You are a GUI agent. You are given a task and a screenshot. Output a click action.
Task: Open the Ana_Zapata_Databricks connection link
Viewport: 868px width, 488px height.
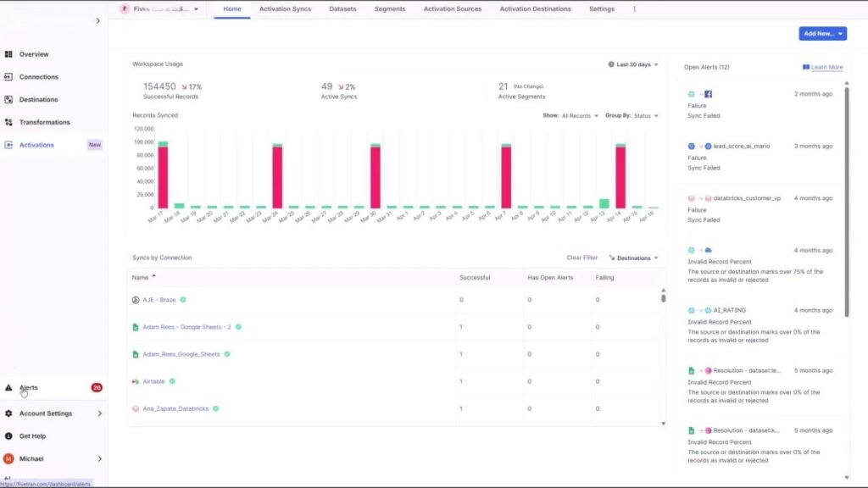pos(175,408)
